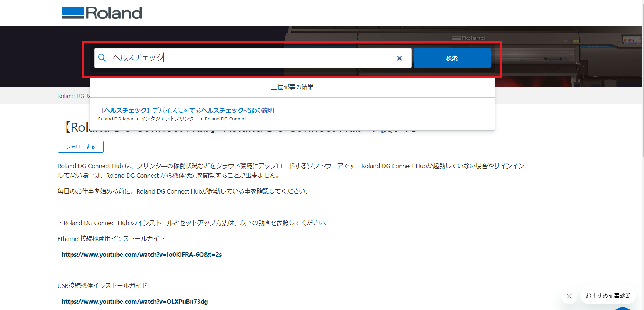Image resolution: width=644 pixels, height=310 pixels.
Task: Click the Roland DG Ja breadcrumb link
Action: pyautogui.click(x=74, y=96)
